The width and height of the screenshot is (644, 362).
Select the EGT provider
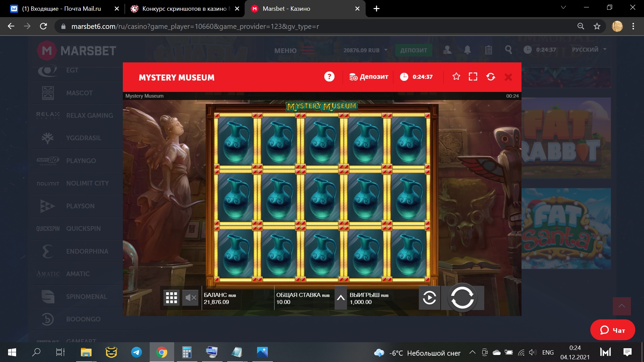[x=78, y=70]
